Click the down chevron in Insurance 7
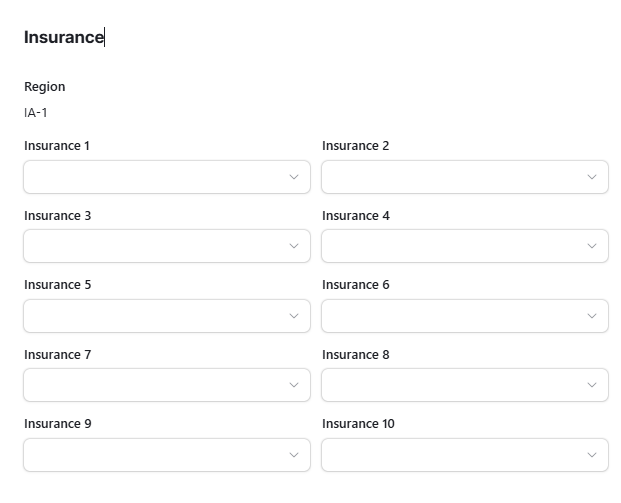The image size is (621, 503). click(x=294, y=385)
